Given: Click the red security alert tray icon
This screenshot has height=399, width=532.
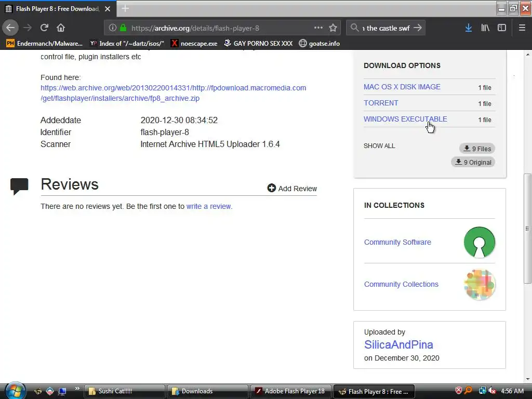Looking at the screenshot, I should click(458, 391).
